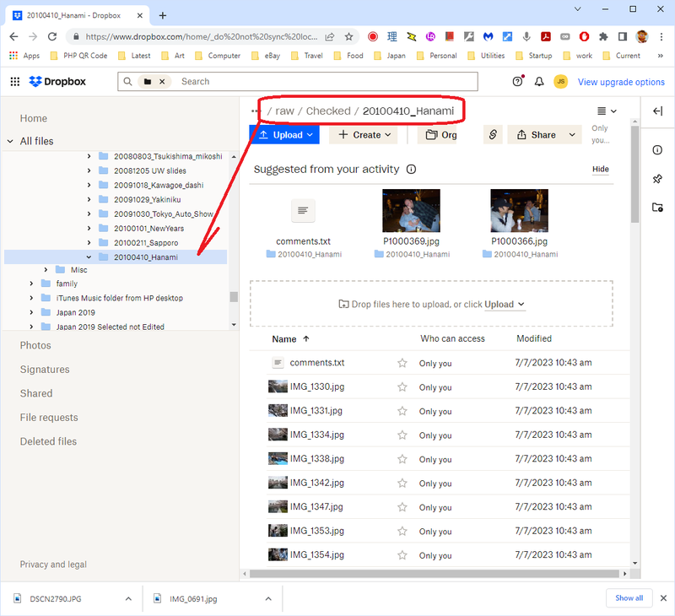The height and width of the screenshot is (616, 675).
Task: Open the notifications bell
Action: (539, 82)
